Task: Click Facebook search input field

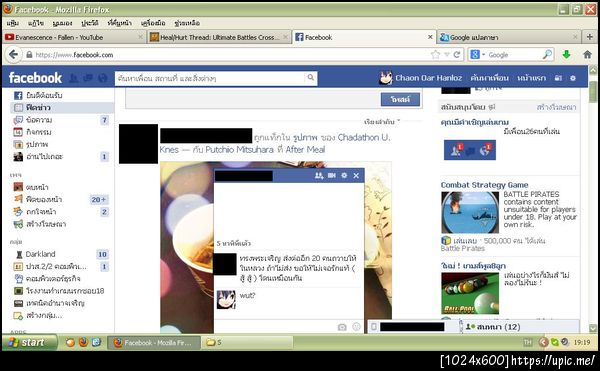Action: [210, 78]
